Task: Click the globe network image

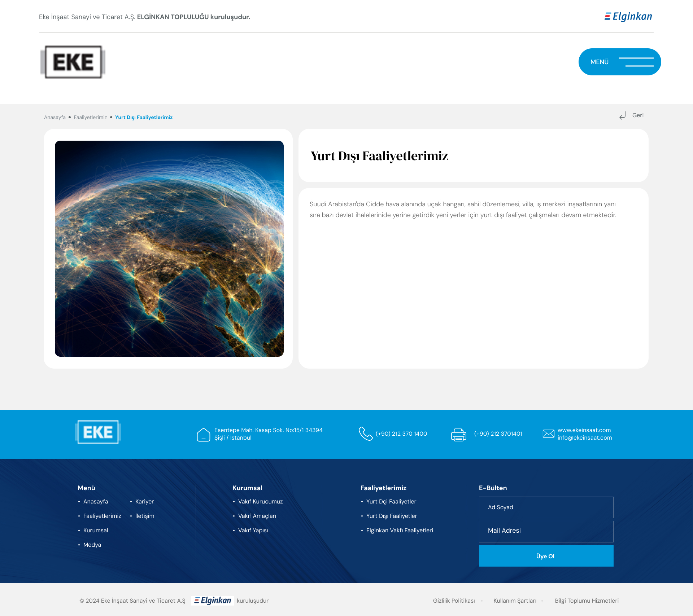Action: coord(169,248)
